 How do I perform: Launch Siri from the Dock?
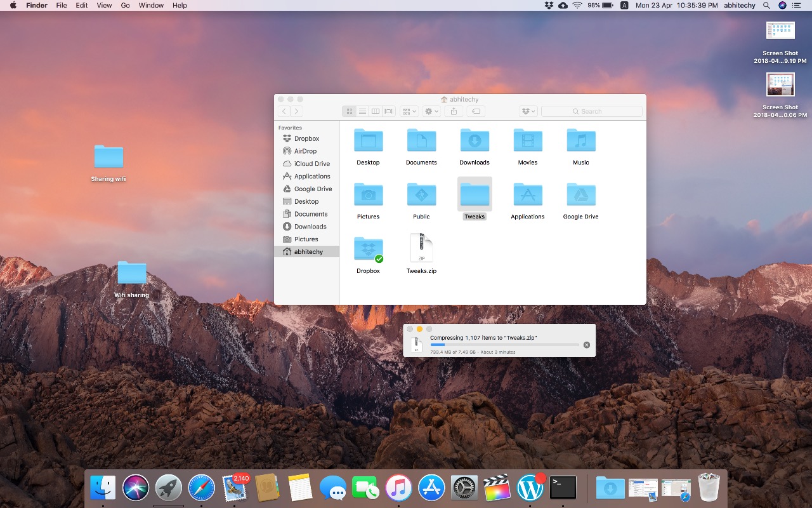(x=136, y=487)
